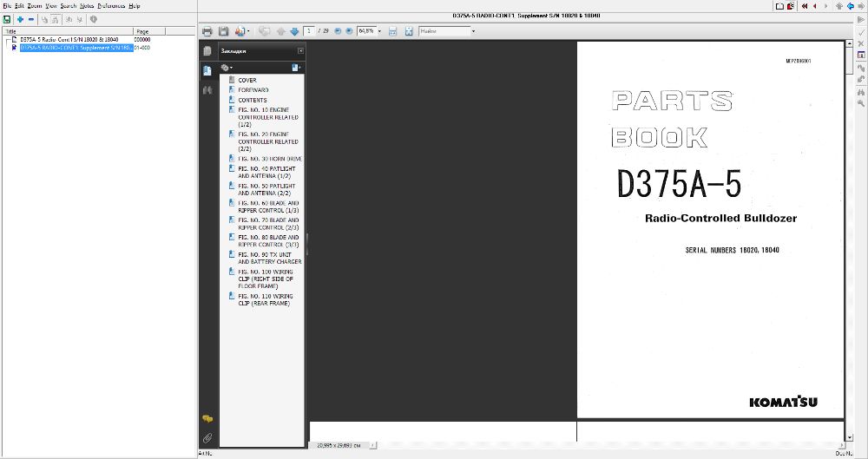Open FIG. NO. 90 TX Unit and Battery Charger bookmark
Viewport: 868px width, 459px height.
[270, 258]
